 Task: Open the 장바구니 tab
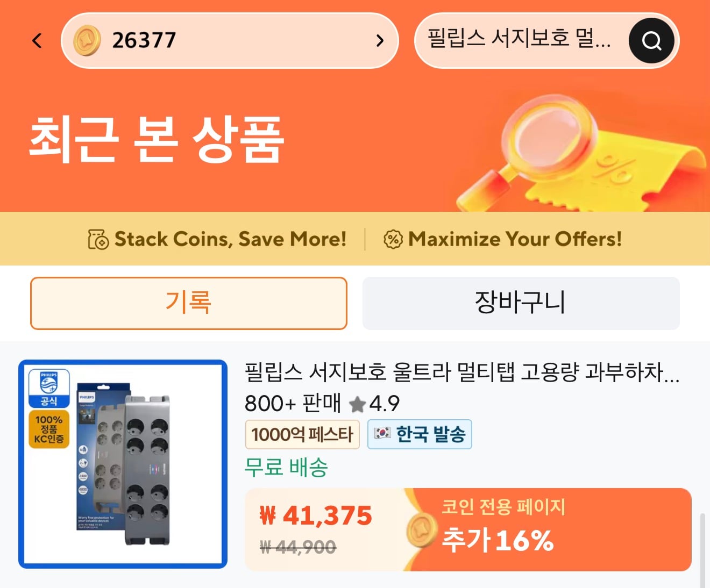(521, 303)
